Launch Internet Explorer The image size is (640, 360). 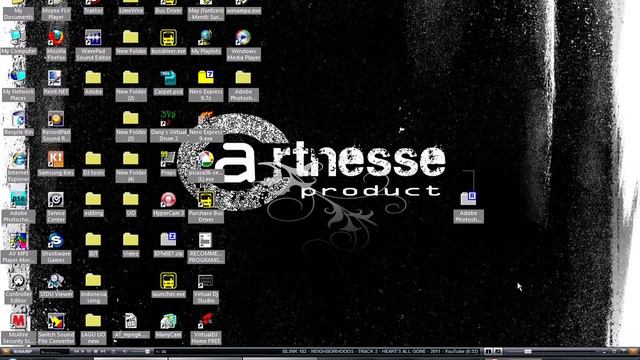click(x=18, y=159)
